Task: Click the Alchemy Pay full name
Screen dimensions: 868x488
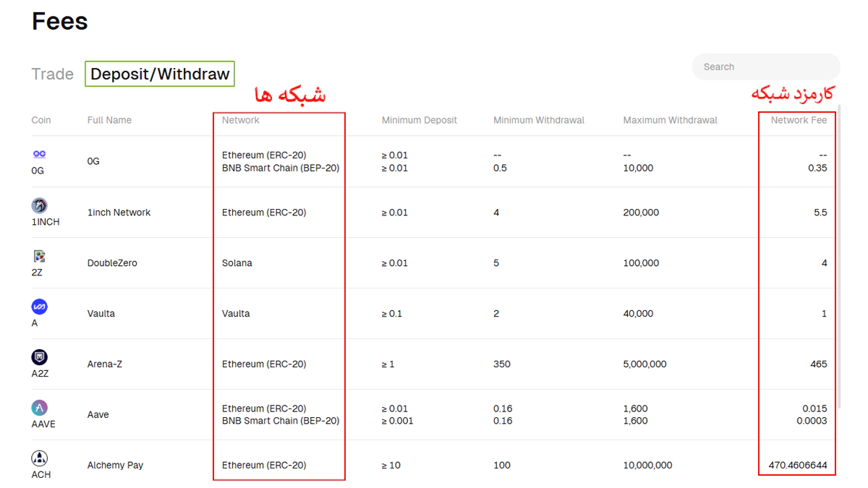Action: (115, 465)
